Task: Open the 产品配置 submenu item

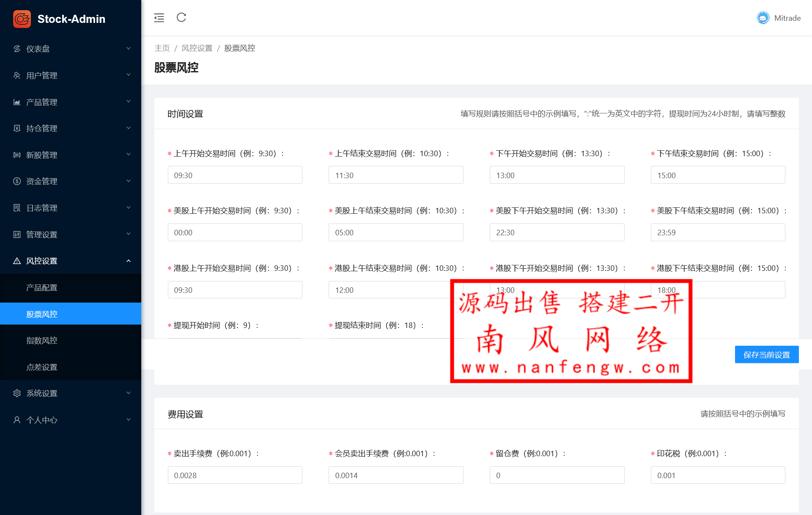Action: click(x=42, y=288)
